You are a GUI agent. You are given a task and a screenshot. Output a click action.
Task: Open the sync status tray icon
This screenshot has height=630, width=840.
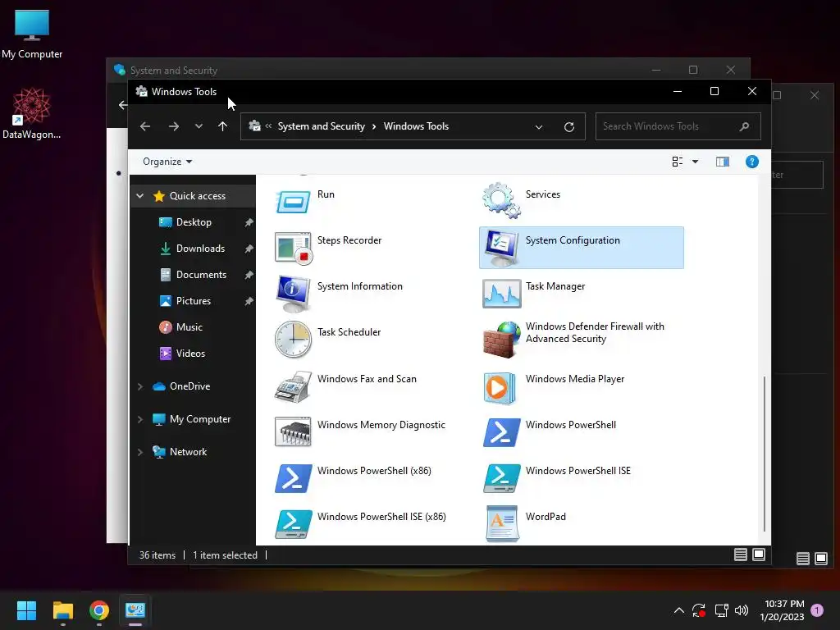tap(699, 610)
